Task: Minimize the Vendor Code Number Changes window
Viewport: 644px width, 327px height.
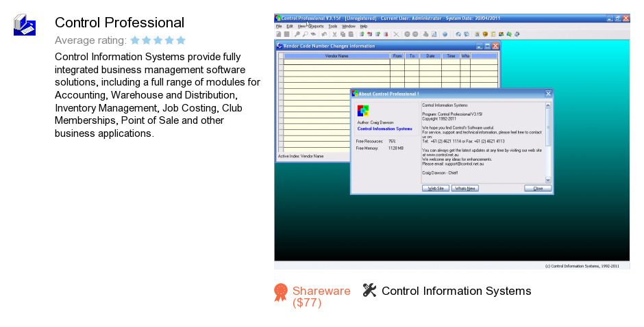Action: pos(480,46)
